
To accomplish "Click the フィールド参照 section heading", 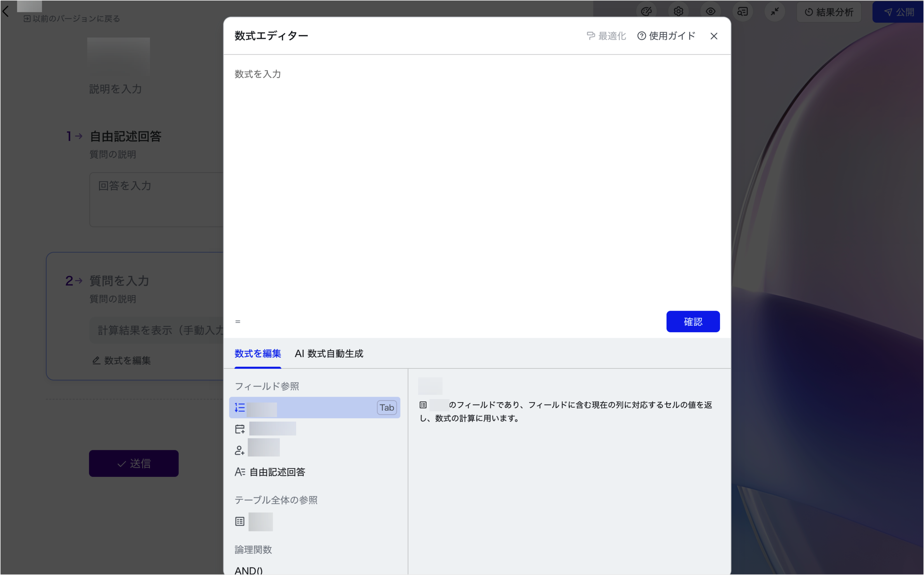I will click(267, 386).
